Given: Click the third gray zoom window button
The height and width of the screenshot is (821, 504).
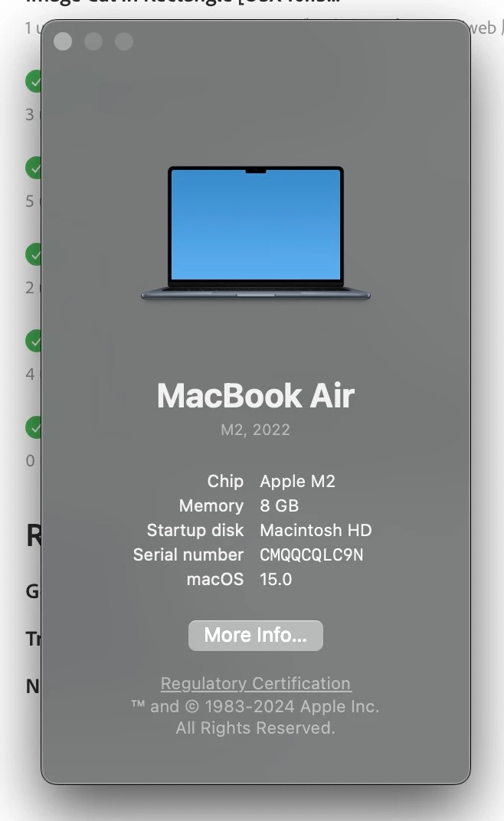Looking at the screenshot, I should point(124,41).
